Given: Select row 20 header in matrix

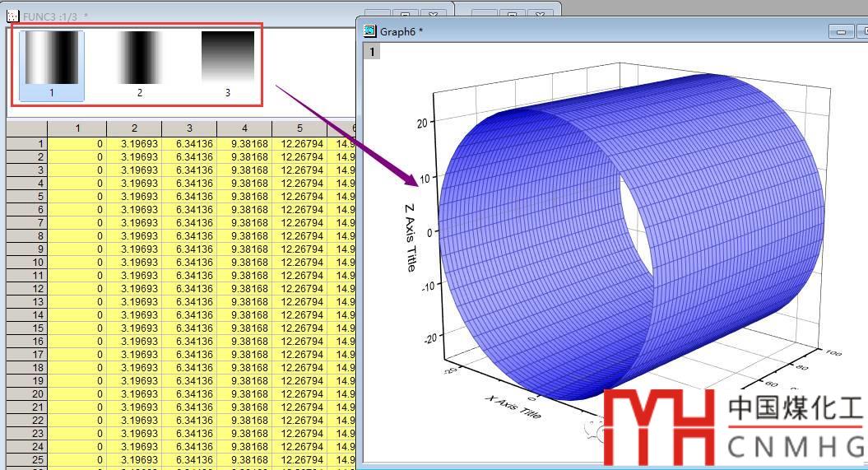Looking at the screenshot, I should pyautogui.click(x=26, y=394).
